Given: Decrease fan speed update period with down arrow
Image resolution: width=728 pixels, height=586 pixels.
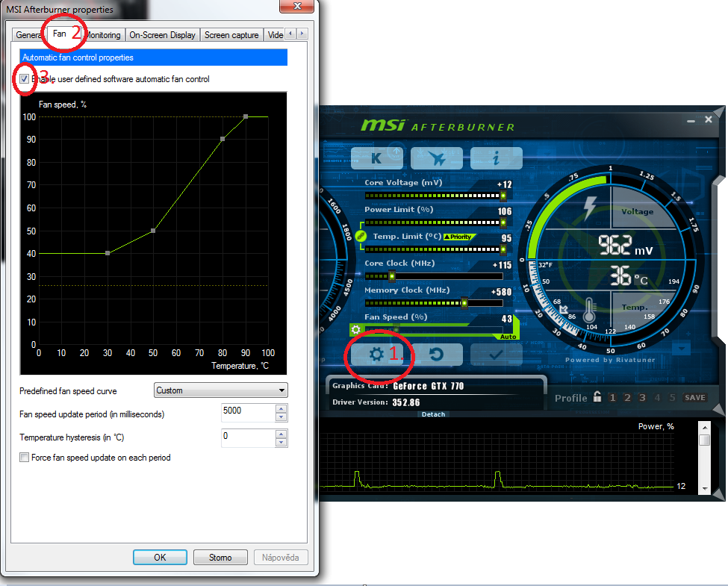Looking at the screenshot, I should click(x=281, y=417).
